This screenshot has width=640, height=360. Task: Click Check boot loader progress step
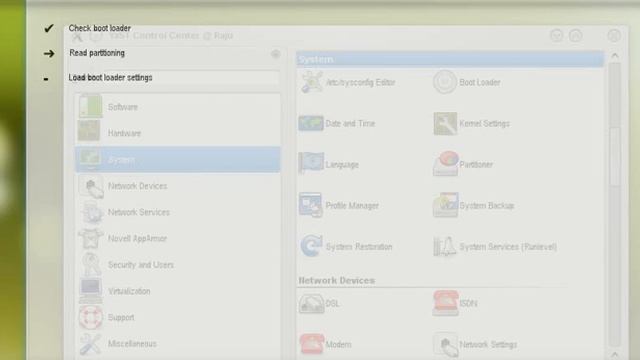pos(100,28)
